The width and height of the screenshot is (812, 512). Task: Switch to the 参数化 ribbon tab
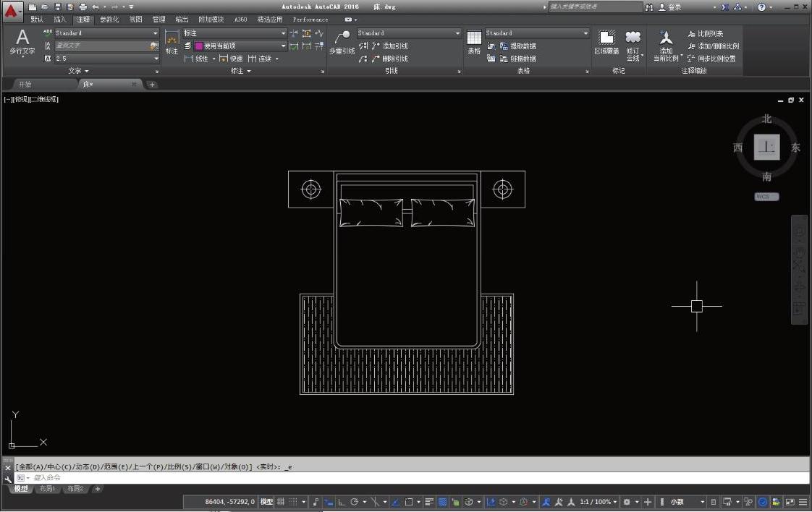109,20
